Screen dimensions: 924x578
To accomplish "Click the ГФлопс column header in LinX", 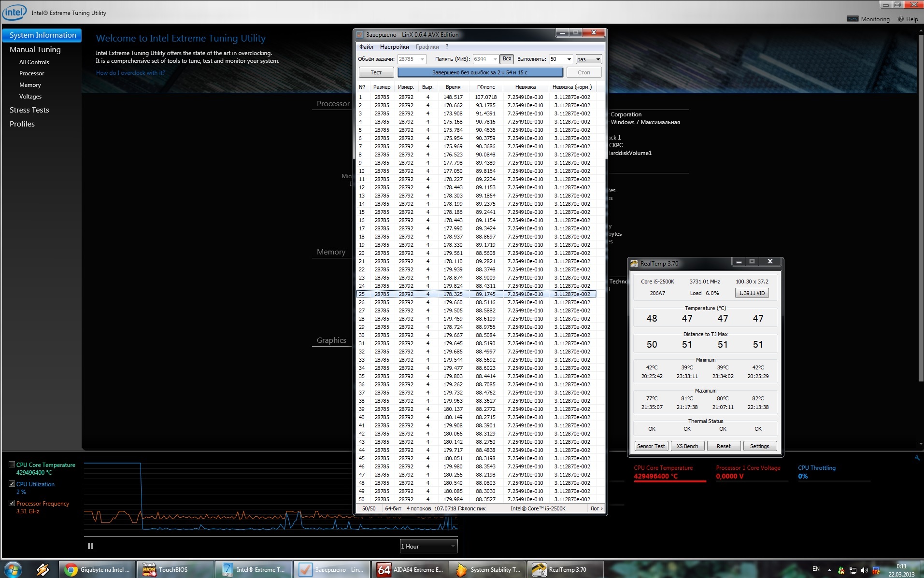I will (x=486, y=87).
